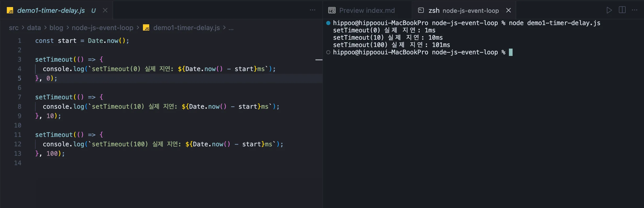Screen dimensions: 644x208
Task: Click node-js-event-loop in the breadcrumb path
Action: [x=102, y=28]
